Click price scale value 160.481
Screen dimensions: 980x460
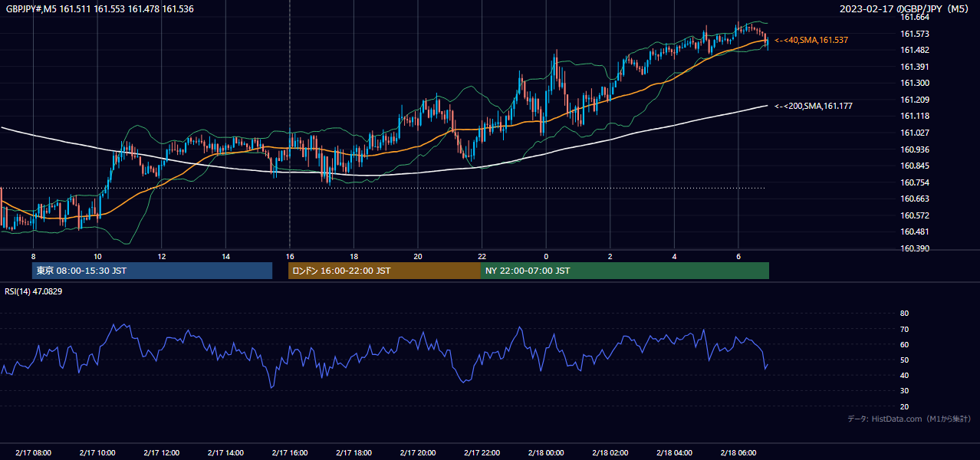915,232
